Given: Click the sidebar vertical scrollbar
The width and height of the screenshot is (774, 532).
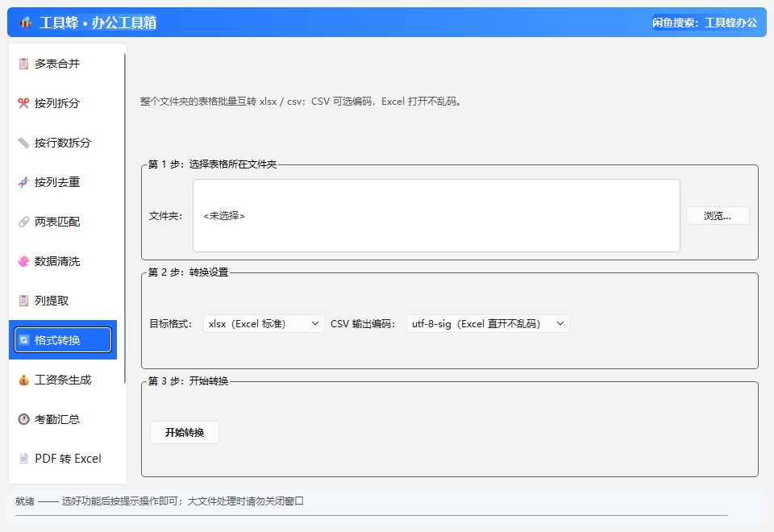Looking at the screenshot, I should [125, 218].
